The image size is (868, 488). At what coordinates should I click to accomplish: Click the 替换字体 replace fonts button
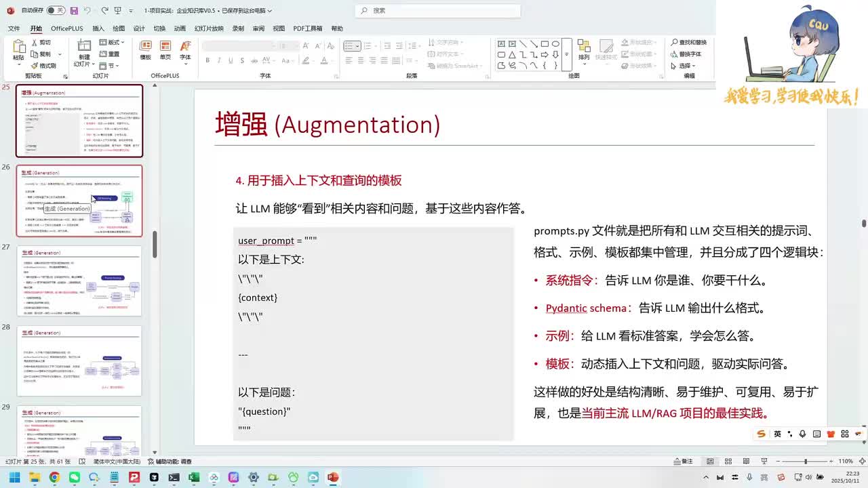[686, 54]
